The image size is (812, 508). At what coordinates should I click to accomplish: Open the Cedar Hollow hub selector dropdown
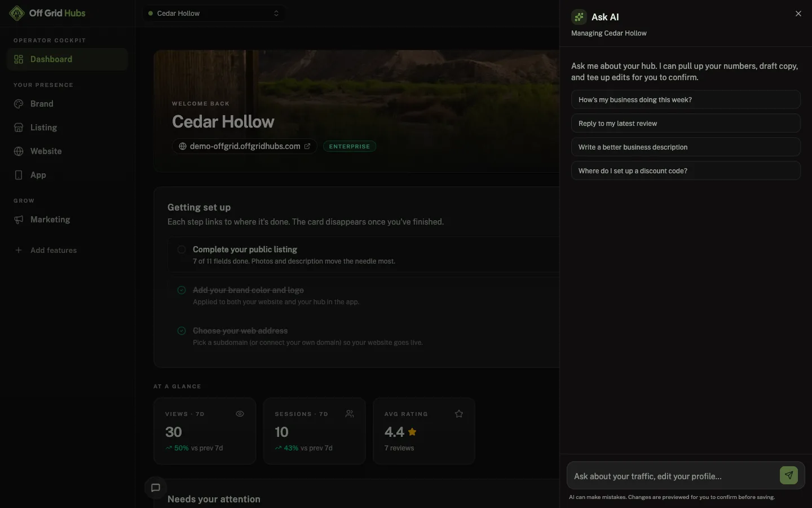214,14
